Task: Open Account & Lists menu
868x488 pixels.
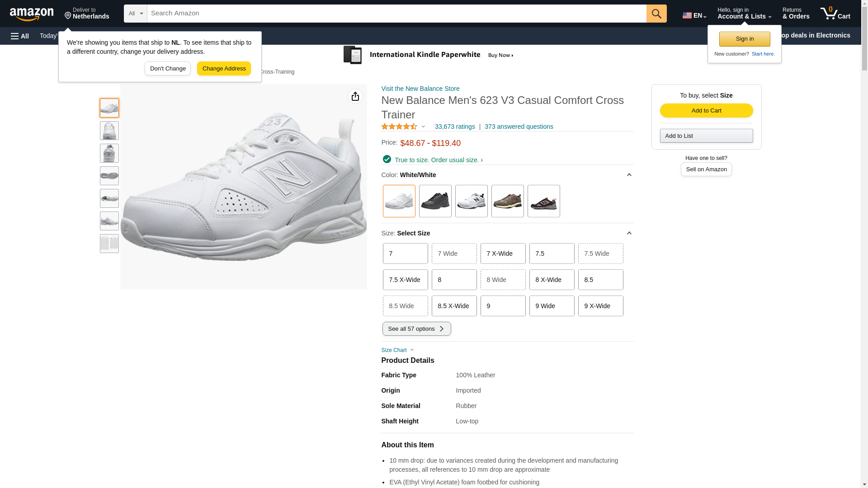Action: pyautogui.click(x=744, y=14)
